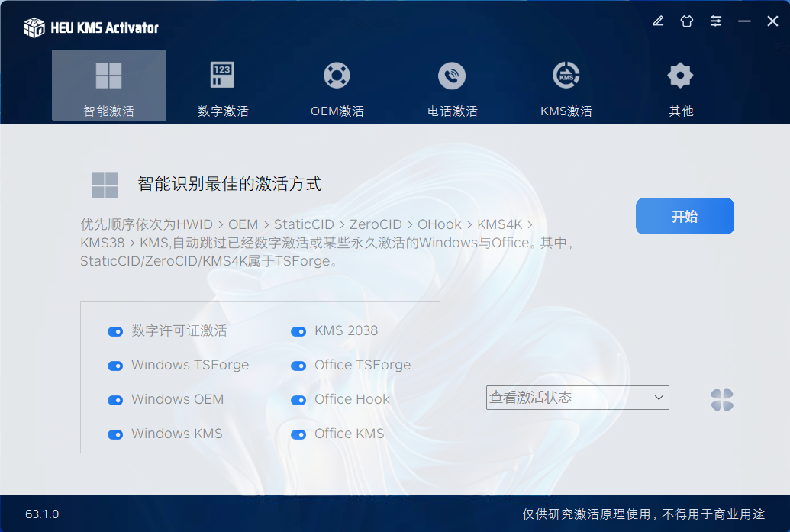Screen dimensions: 790x532
Task: Open the settings sliders icon in title bar
Action: [715, 21]
